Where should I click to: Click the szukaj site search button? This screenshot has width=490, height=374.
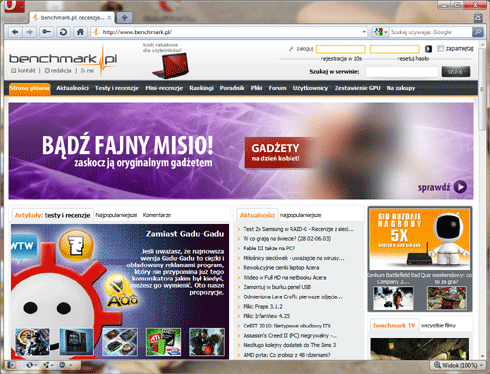click(456, 71)
